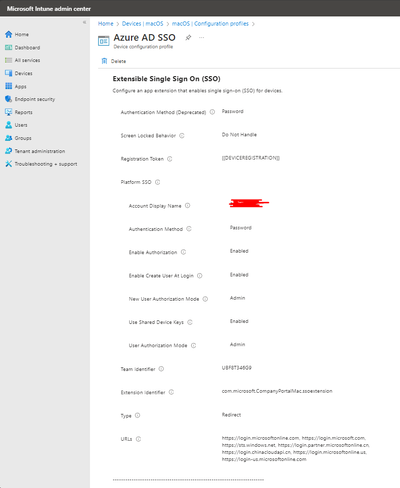Viewport: 400px width, 488px height.
Task: Open Apps in the navigation menu
Action: (21, 87)
